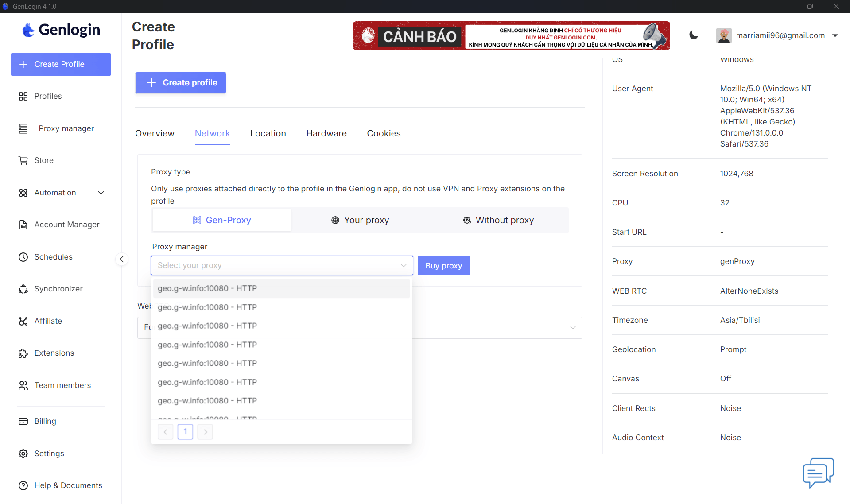Click the Help & Documents question icon

(23, 485)
